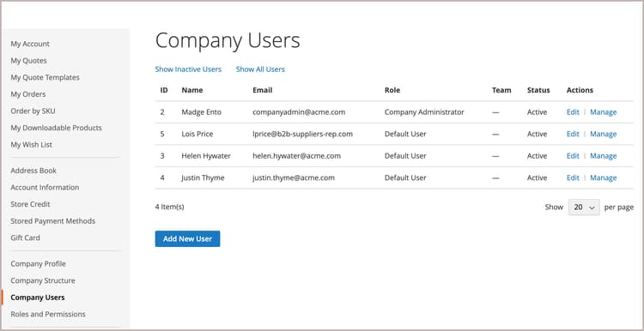The height and width of the screenshot is (331, 644).
Task: Go to My Wish List
Action: click(31, 145)
